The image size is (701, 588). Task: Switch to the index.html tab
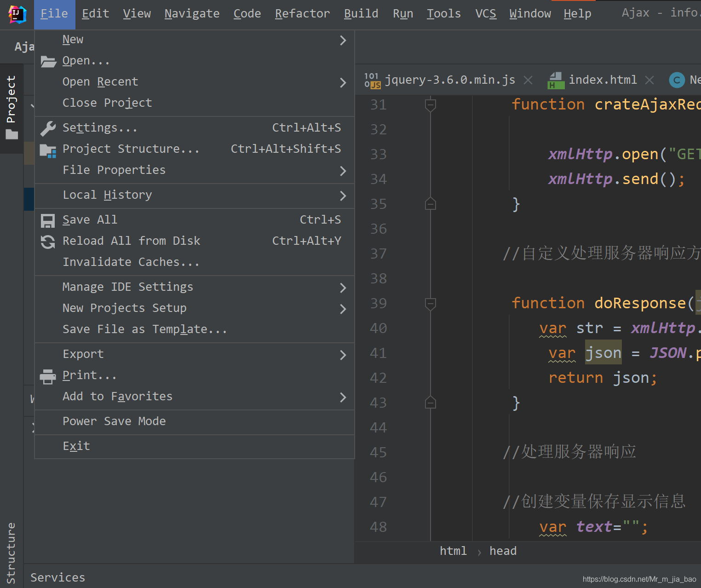click(x=603, y=80)
